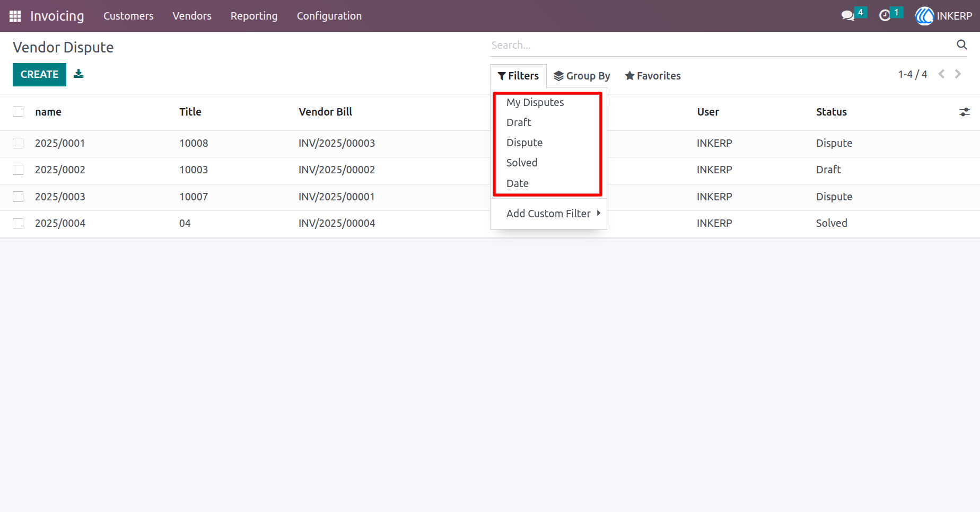Screen dimensions: 980x512
Task: Click the CREATE button
Action: coord(39,75)
